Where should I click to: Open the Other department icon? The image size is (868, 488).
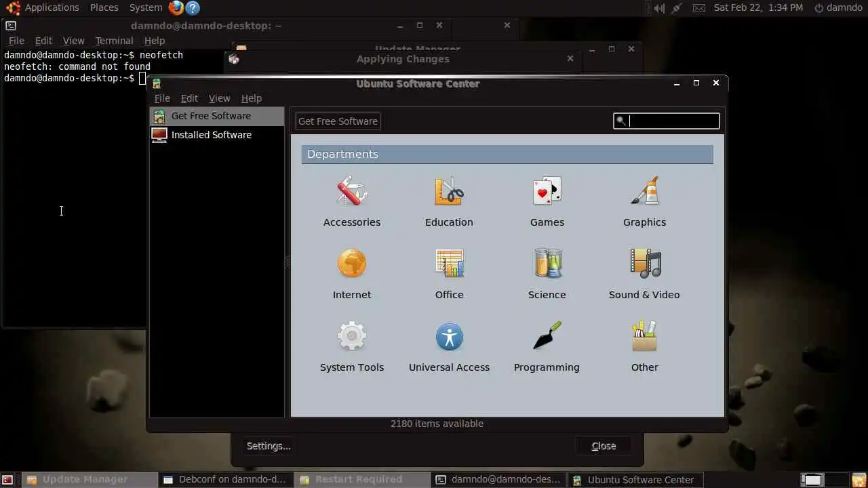[x=644, y=336]
